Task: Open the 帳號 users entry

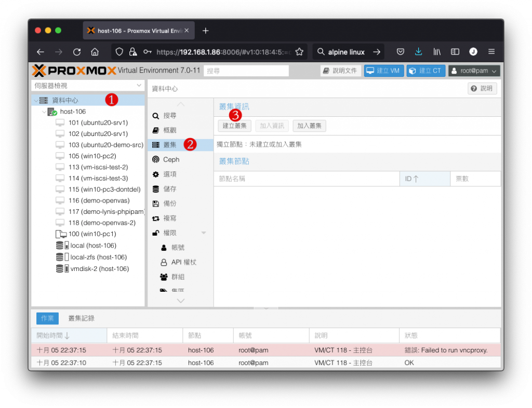Action: coord(180,248)
